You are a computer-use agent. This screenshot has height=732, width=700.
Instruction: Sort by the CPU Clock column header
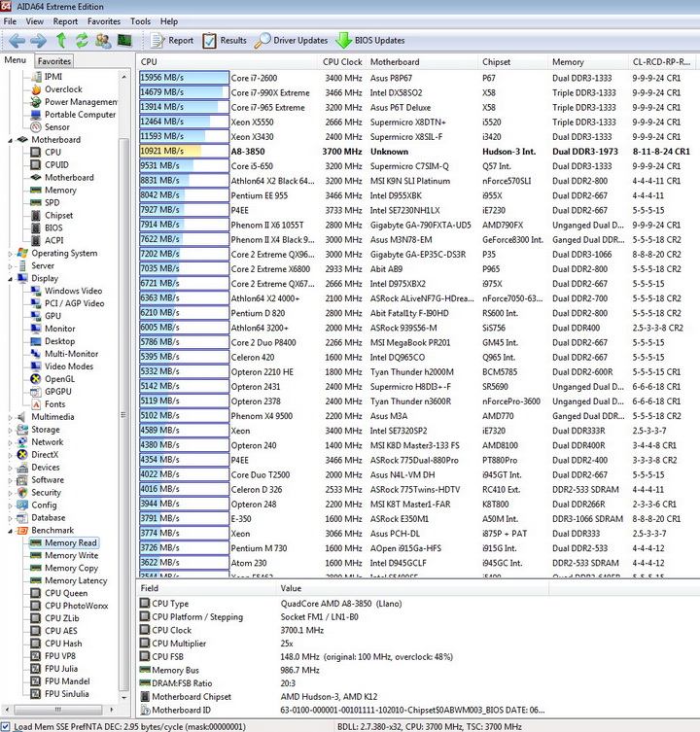pyautogui.click(x=342, y=61)
